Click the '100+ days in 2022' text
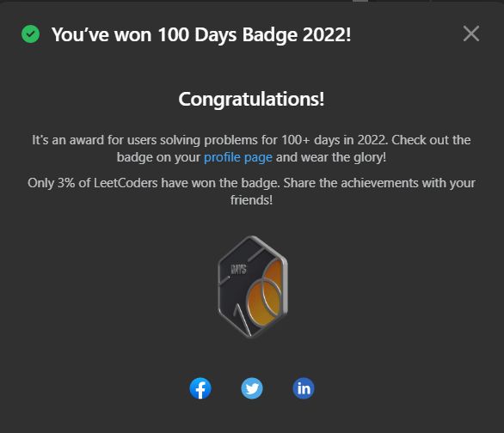 point(334,140)
